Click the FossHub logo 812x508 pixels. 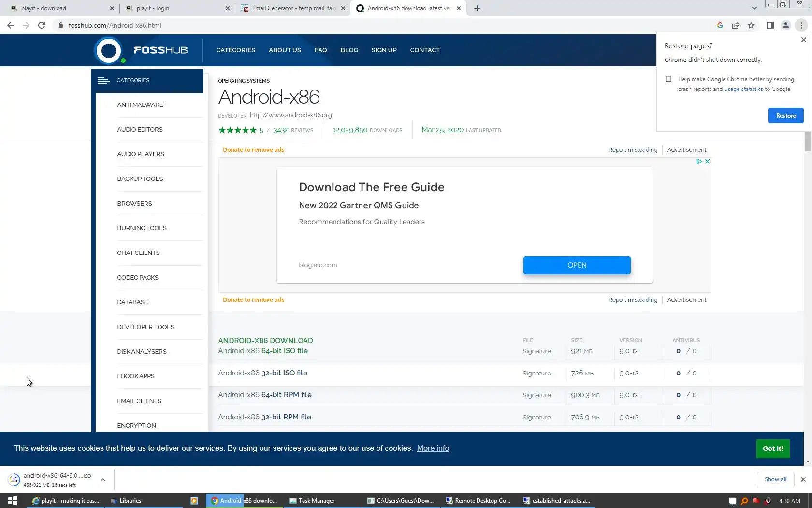[141, 50]
